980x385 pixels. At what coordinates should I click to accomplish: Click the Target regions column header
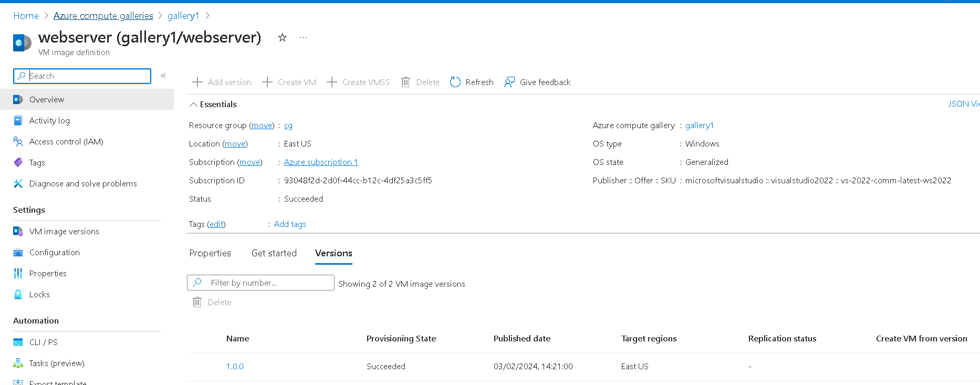tap(649, 339)
